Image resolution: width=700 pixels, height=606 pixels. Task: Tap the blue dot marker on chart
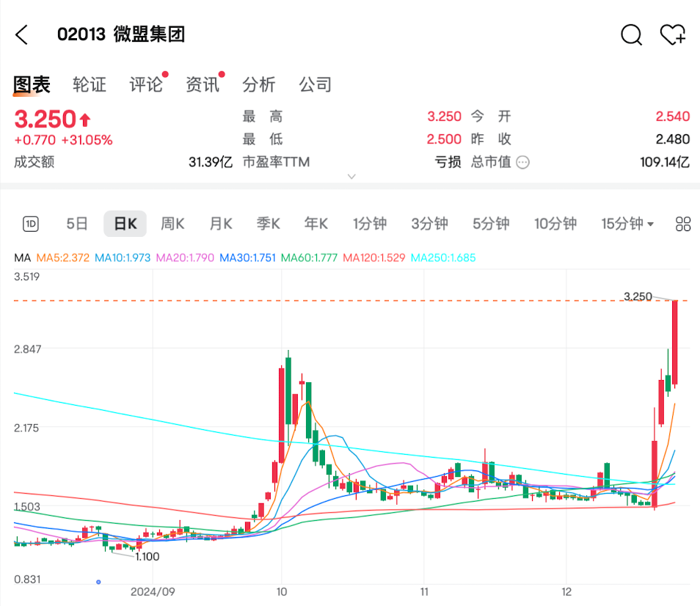(x=98, y=582)
